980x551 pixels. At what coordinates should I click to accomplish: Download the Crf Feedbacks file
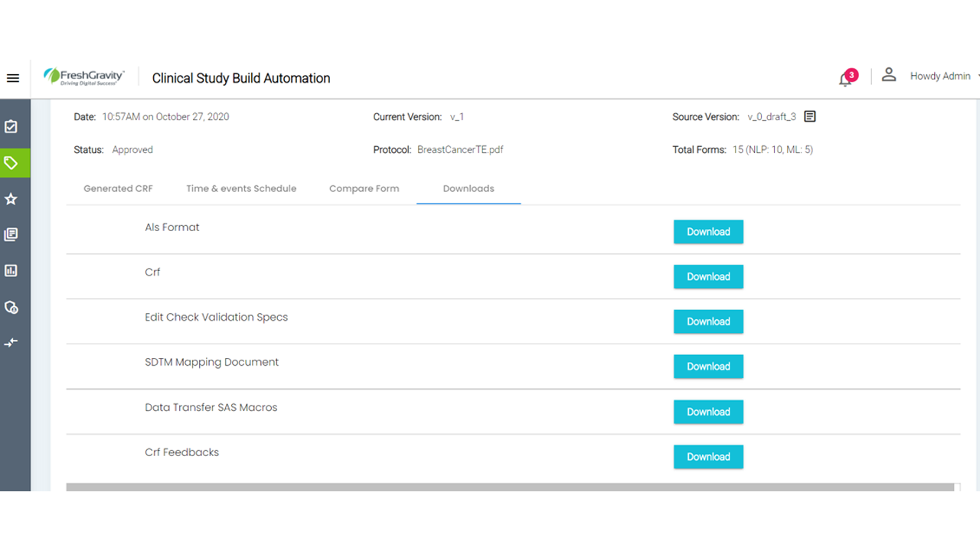708,457
